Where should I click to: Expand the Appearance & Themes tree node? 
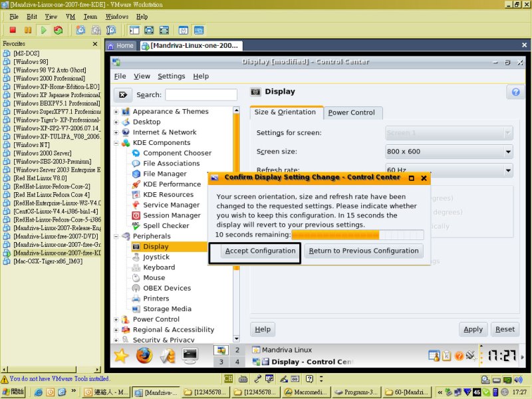pyautogui.click(x=116, y=112)
